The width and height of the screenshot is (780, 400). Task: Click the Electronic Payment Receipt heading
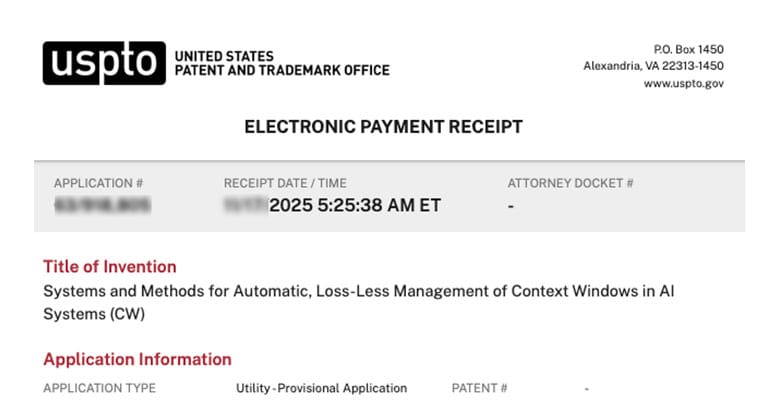[383, 127]
